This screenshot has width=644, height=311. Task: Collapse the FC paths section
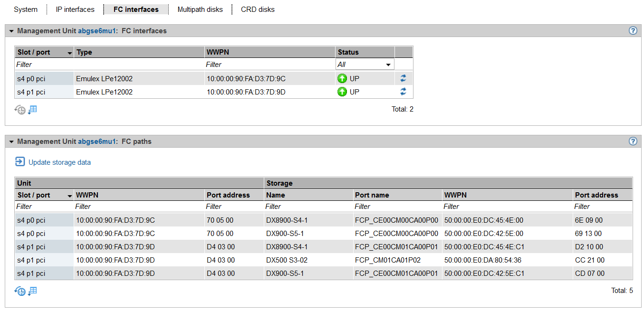11,141
